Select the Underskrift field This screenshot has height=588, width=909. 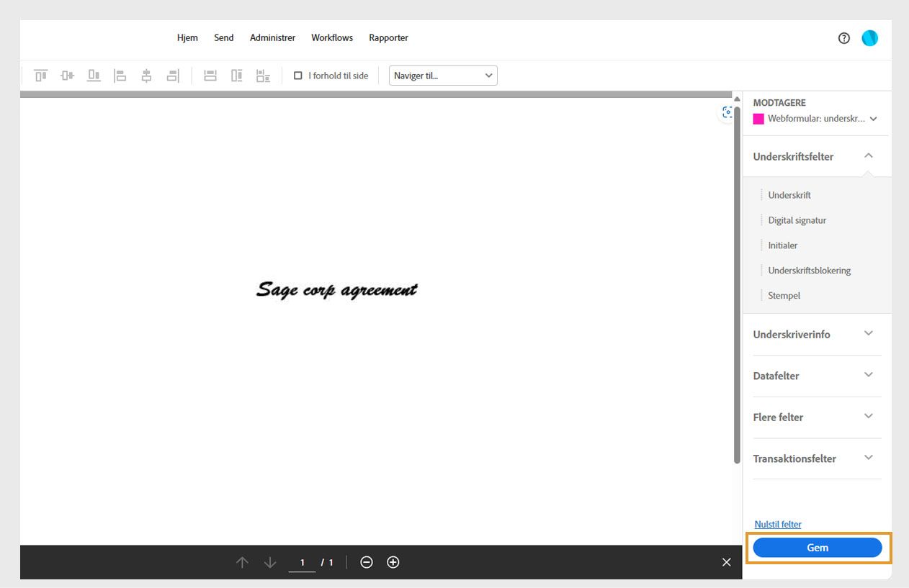[x=789, y=195]
